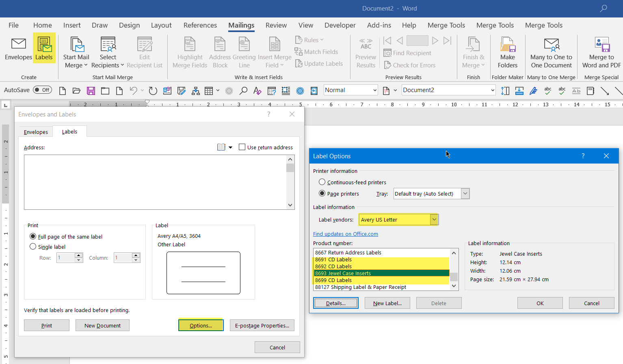Click Merge to Word and PDF
This screenshot has width=623, height=364.
tap(601, 53)
